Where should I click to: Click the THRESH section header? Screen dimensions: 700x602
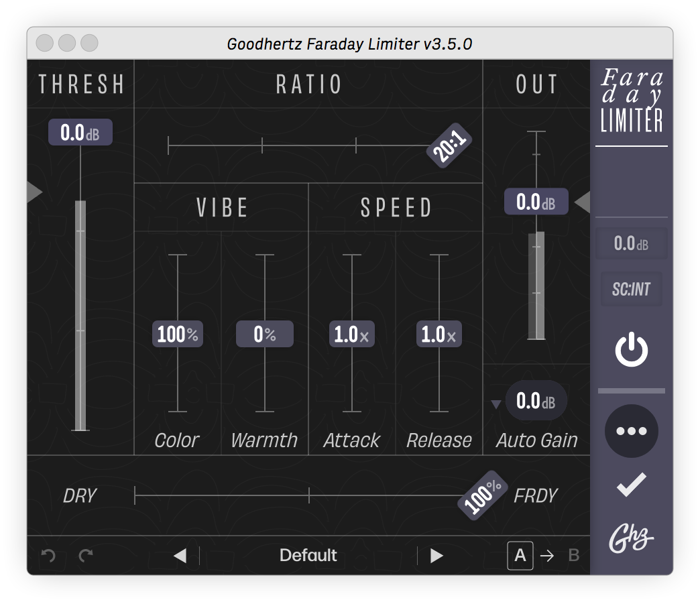click(81, 84)
